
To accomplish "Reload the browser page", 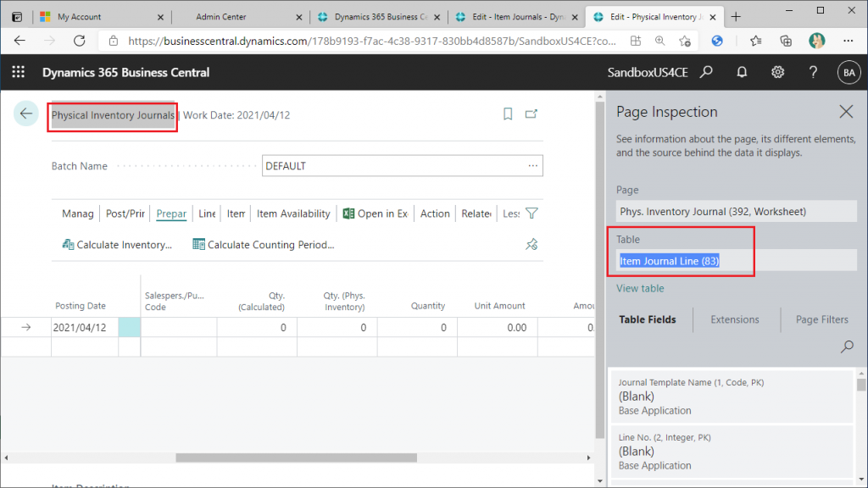I will click(x=79, y=41).
